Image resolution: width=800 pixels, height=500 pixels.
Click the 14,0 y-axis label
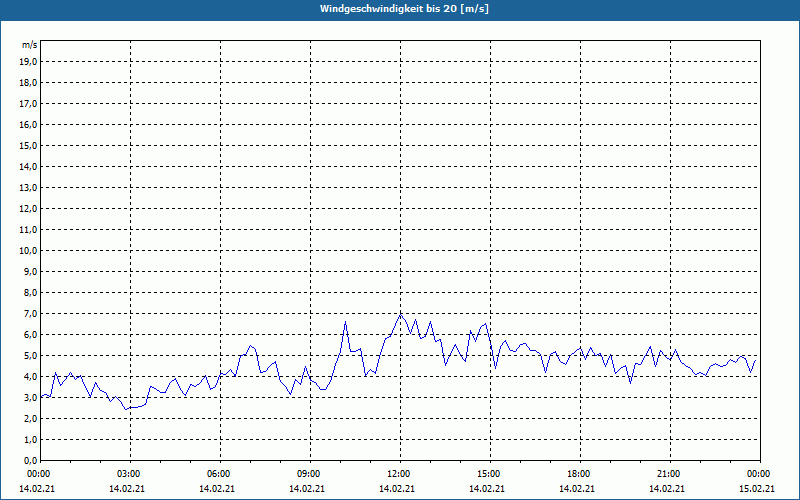[29, 167]
